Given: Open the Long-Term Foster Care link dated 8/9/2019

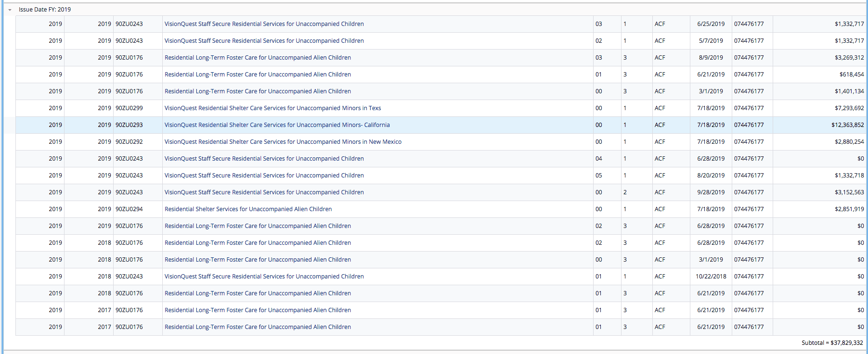Looking at the screenshot, I should point(258,58).
